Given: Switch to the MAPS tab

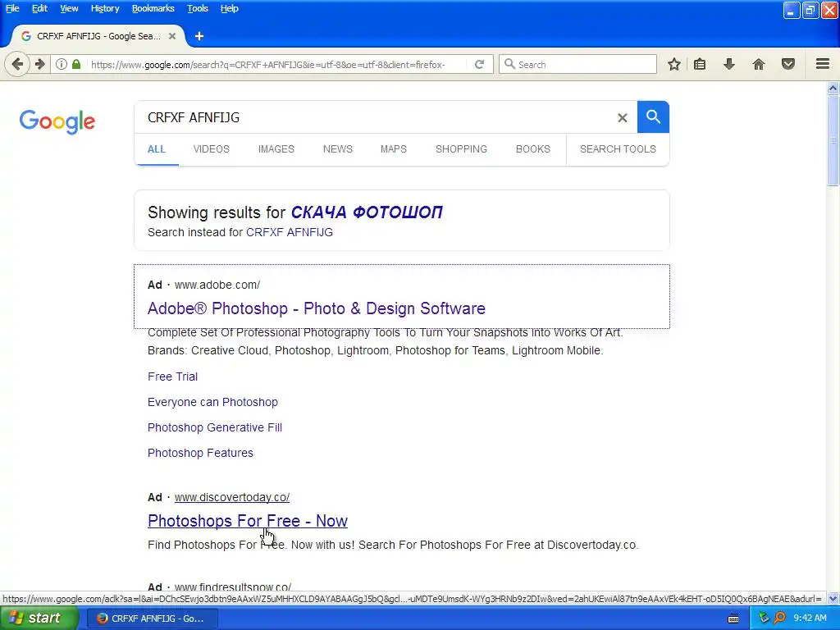Looking at the screenshot, I should [394, 149].
